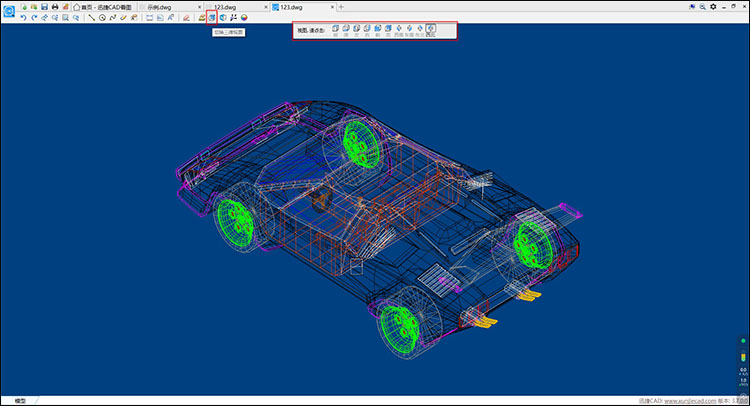Click the magnifier icon after zoom extents

click(x=76, y=18)
